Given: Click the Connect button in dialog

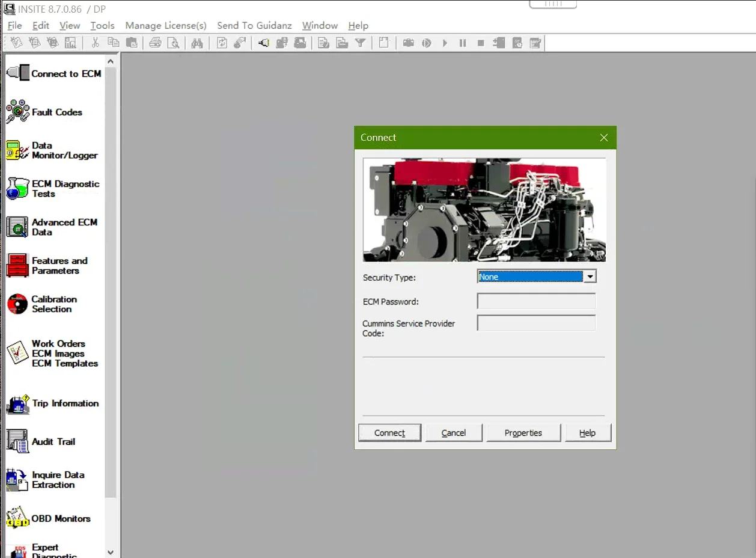Looking at the screenshot, I should pyautogui.click(x=389, y=433).
